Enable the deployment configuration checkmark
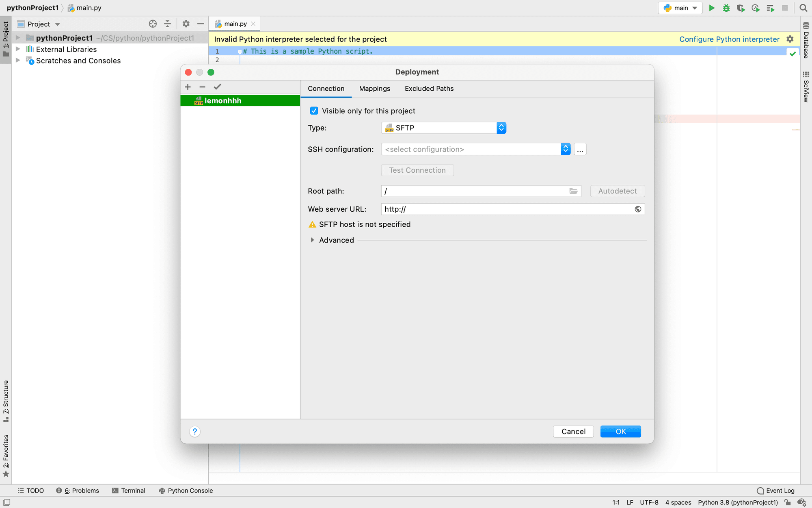The height and width of the screenshot is (508, 812). (217, 87)
